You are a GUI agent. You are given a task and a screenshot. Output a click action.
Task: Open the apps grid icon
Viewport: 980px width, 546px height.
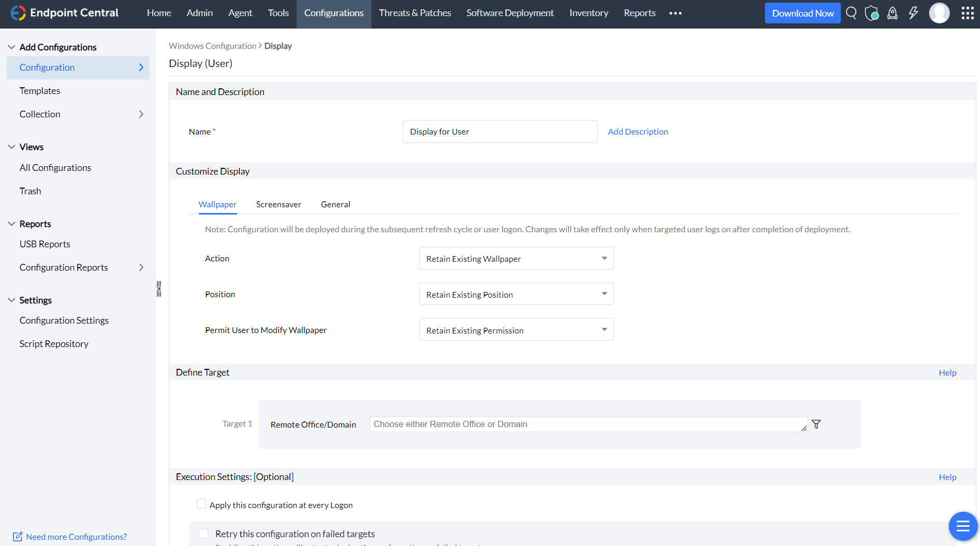tap(967, 13)
